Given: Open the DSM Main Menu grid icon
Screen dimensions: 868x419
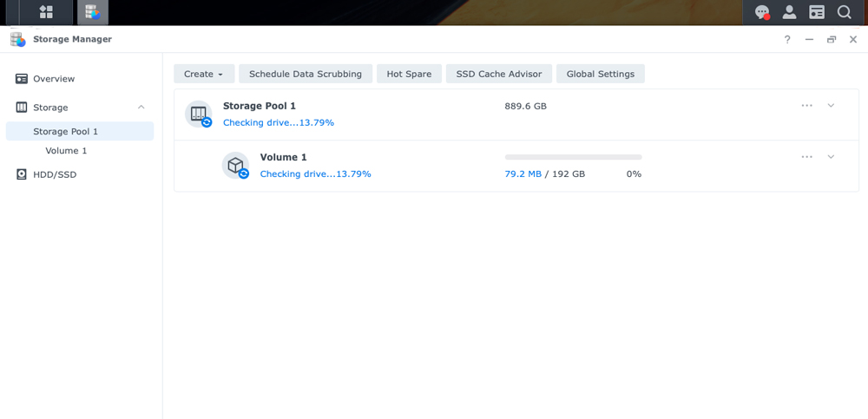Looking at the screenshot, I should click(x=46, y=12).
